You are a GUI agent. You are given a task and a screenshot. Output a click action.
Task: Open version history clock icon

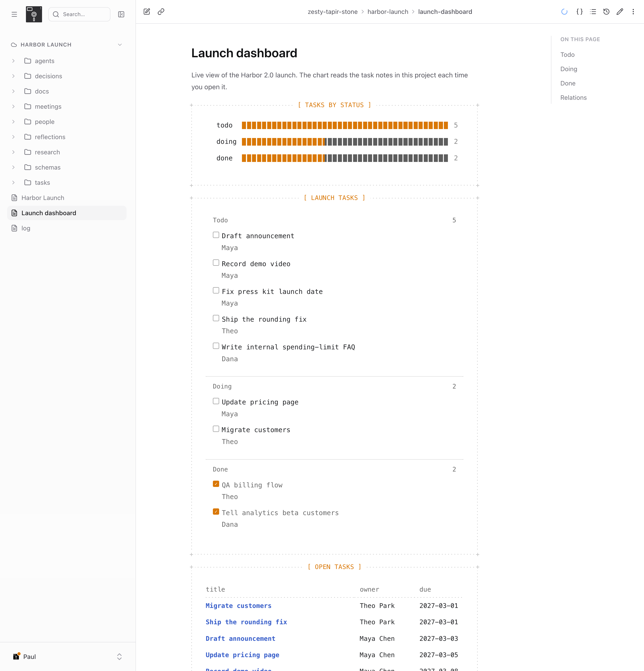point(606,12)
